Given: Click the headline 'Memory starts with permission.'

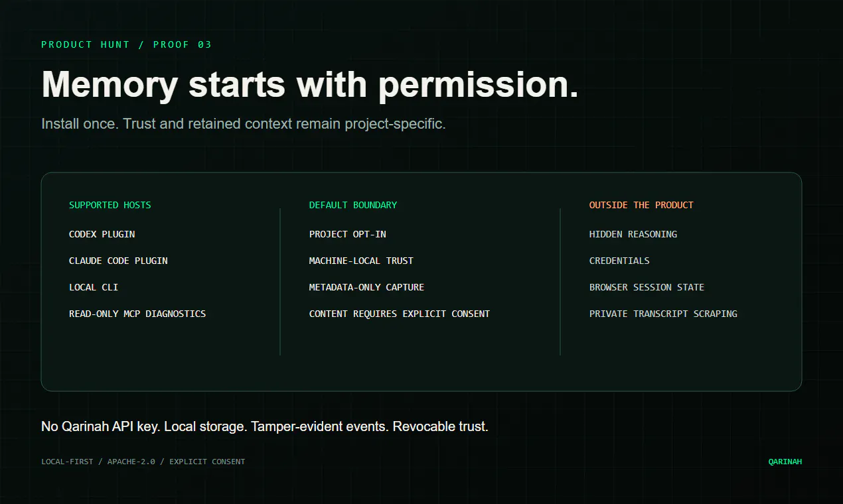Looking at the screenshot, I should [310, 85].
